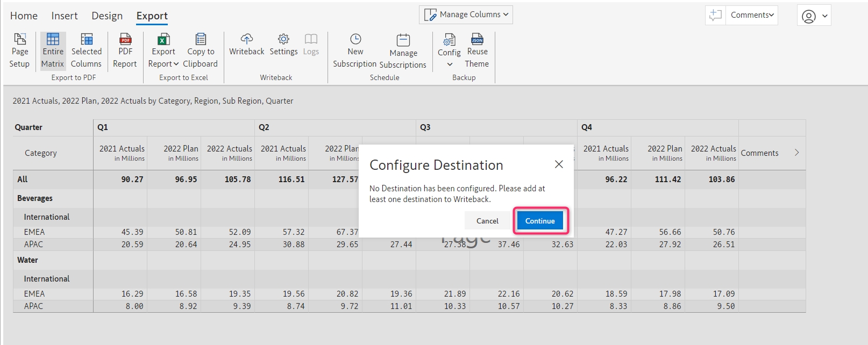Expand the Comments column chevron arrow

pos(796,153)
